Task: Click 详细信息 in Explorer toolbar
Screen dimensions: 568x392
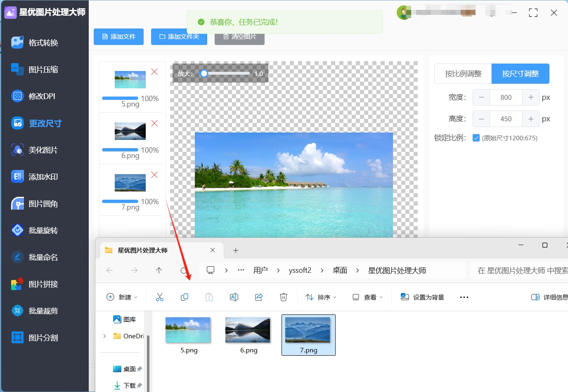Action: (549, 297)
